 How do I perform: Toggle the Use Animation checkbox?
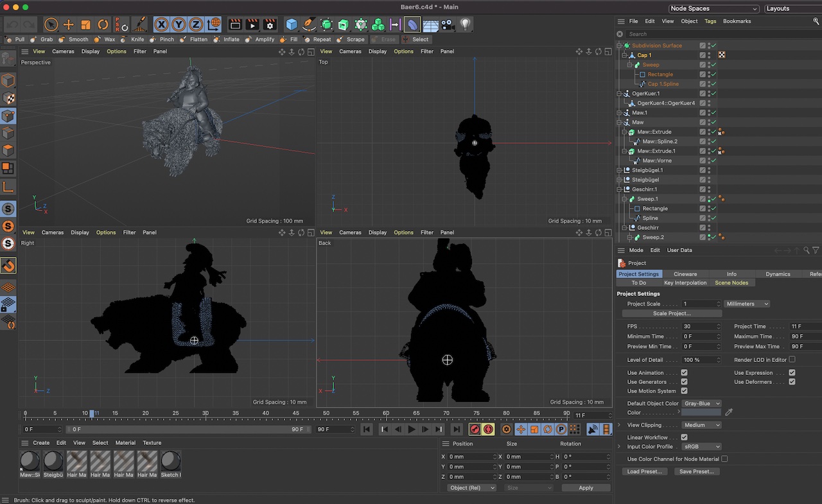click(684, 373)
